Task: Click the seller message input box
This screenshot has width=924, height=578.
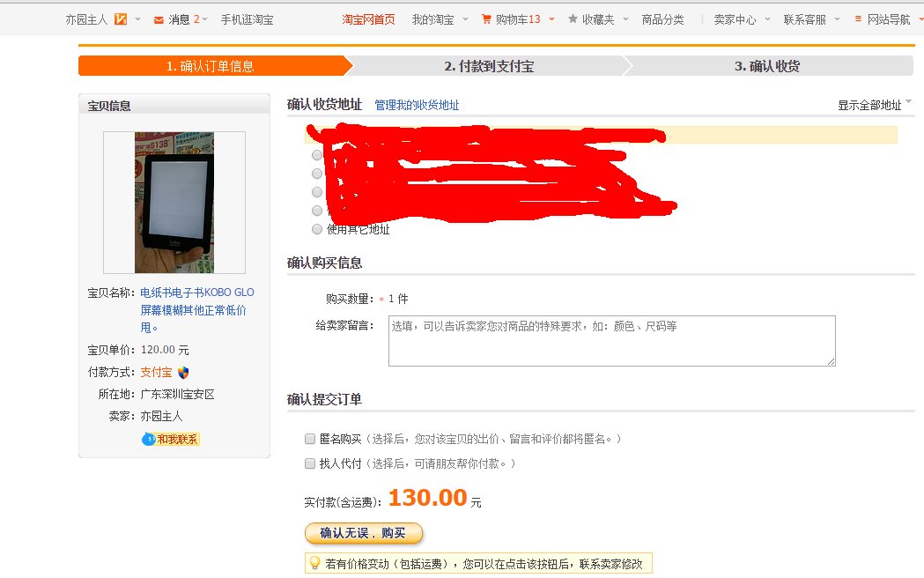Action: pos(610,340)
